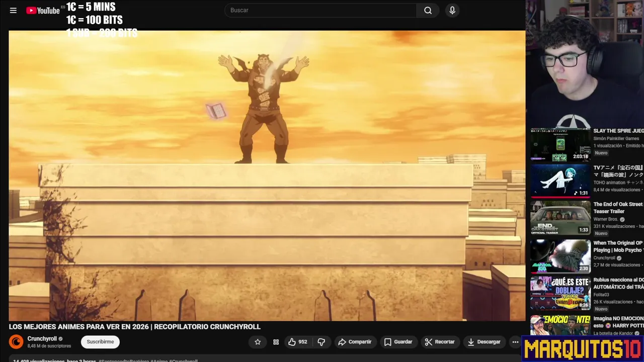Click the hashtag '#Anime' in the description

(x=158, y=360)
